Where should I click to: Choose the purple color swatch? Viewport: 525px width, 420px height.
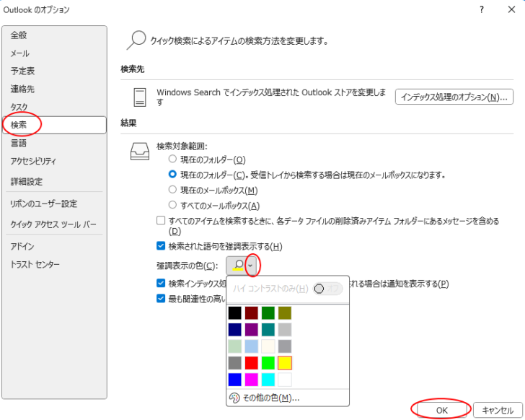click(x=252, y=330)
